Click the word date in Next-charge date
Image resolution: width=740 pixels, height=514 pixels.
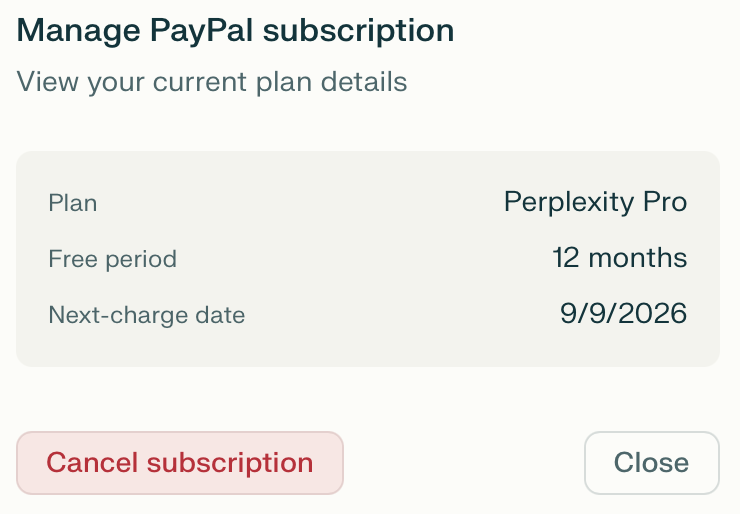(222, 316)
